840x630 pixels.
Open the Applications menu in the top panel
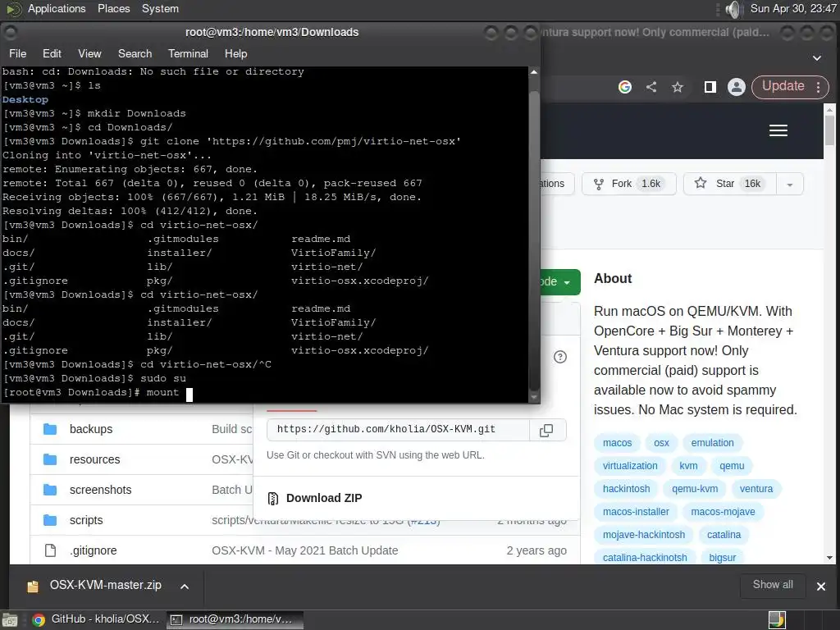[x=57, y=8]
